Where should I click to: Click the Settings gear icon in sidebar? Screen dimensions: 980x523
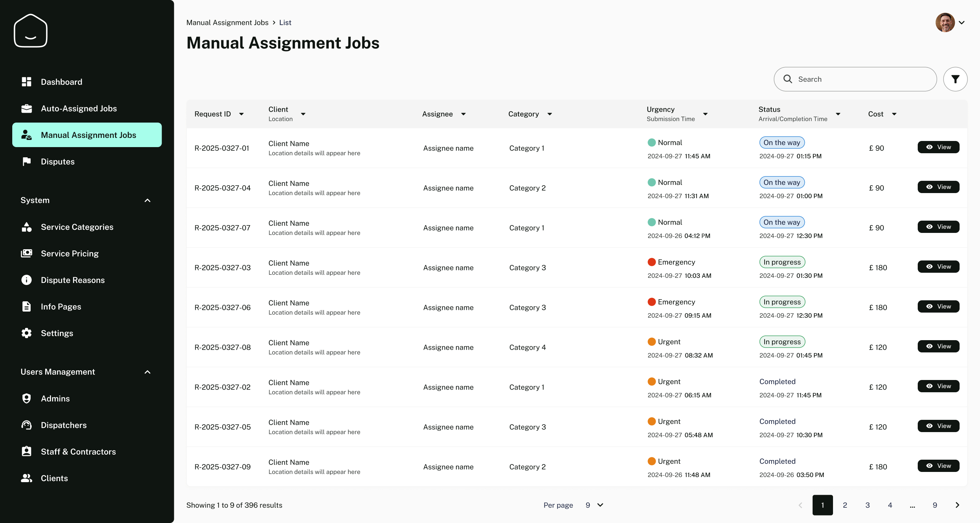[x=26, y=333]
